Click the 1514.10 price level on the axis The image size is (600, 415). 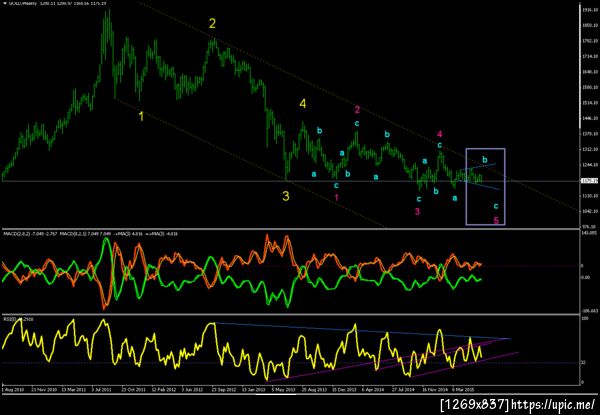[x=590, y=103]
